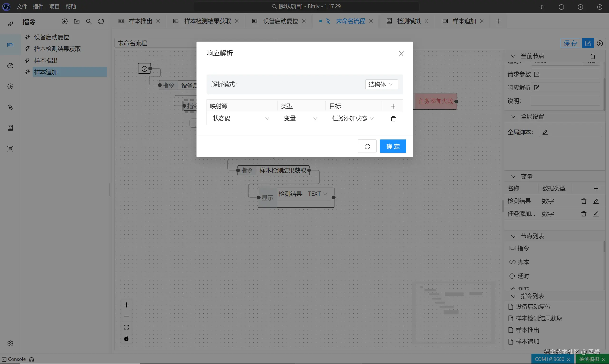Click the plus icon to add mapping row

[393, 106]
